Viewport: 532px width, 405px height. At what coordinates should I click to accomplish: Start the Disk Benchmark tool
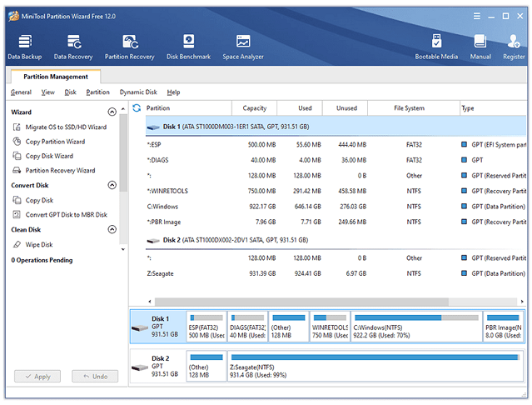click(188, 47)
